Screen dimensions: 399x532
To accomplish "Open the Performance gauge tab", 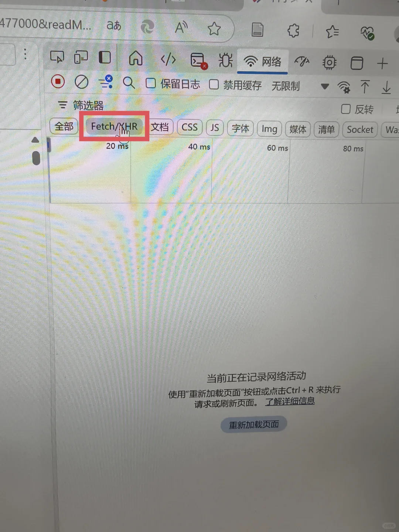I will click(x=301, y=62).
